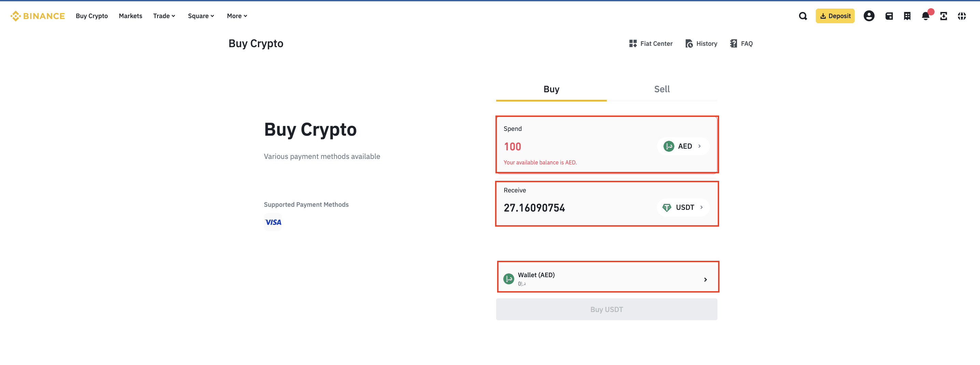
Task: Open the wallet icon in the top bar
Action: tap(889, 16)
